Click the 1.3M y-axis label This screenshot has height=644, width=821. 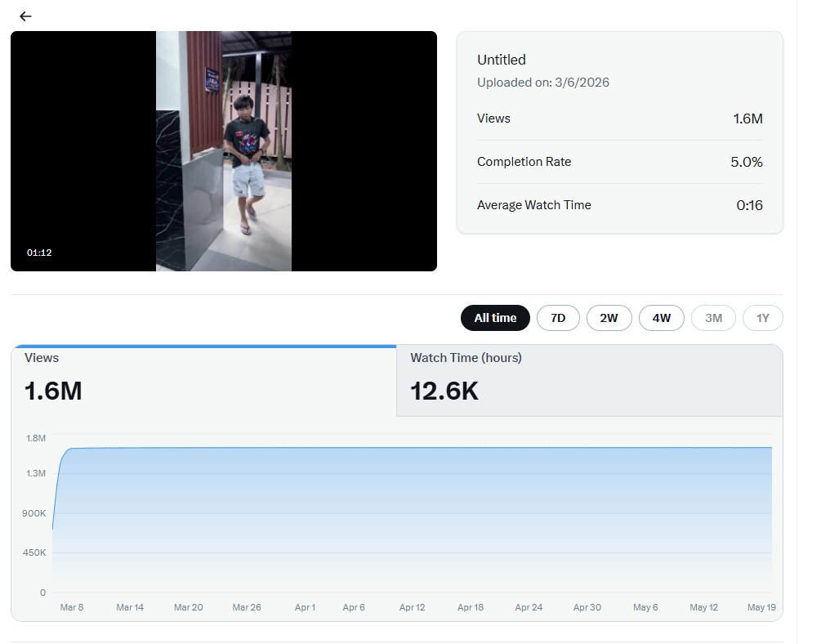tap(36, 473)
